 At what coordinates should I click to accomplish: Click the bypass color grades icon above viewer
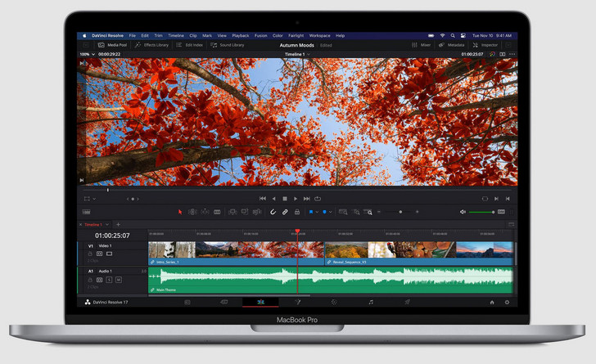click(x=493, y=54)
